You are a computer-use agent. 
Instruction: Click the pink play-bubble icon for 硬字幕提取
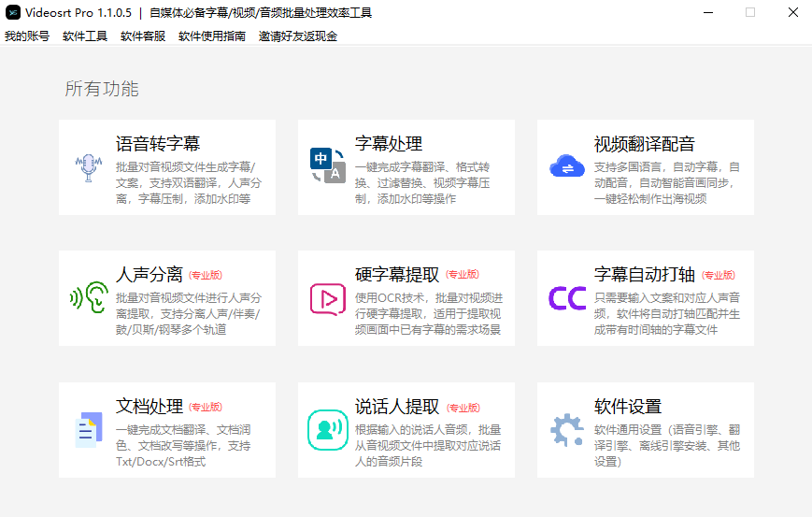point(328,299)
